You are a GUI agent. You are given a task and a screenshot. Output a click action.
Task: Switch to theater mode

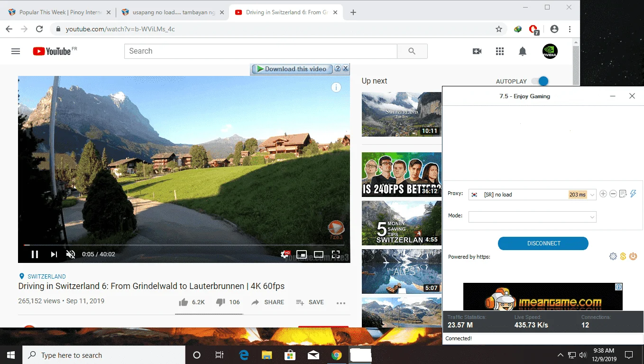tap(319, 254)
